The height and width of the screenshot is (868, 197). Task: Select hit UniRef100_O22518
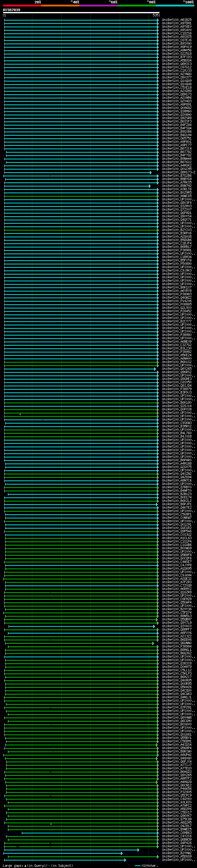click(176, 54)
